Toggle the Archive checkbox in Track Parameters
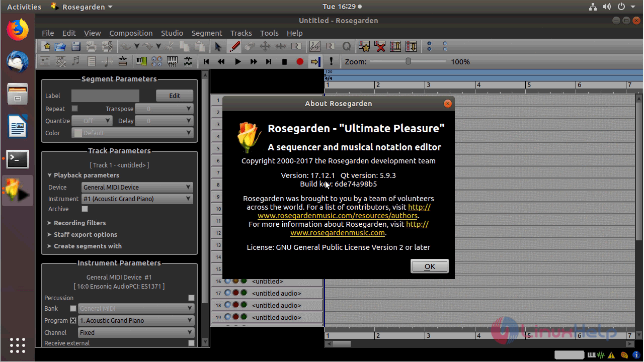Screen dimensions: 644x362 coord(85,209)
